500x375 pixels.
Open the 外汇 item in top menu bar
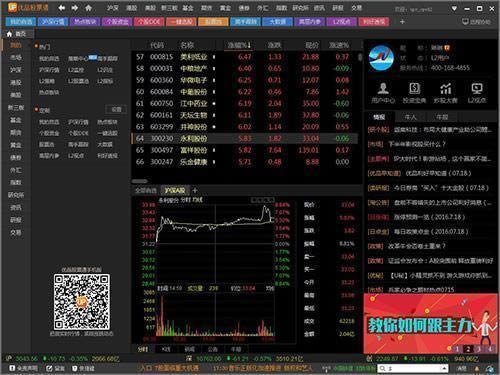[263, 8]
